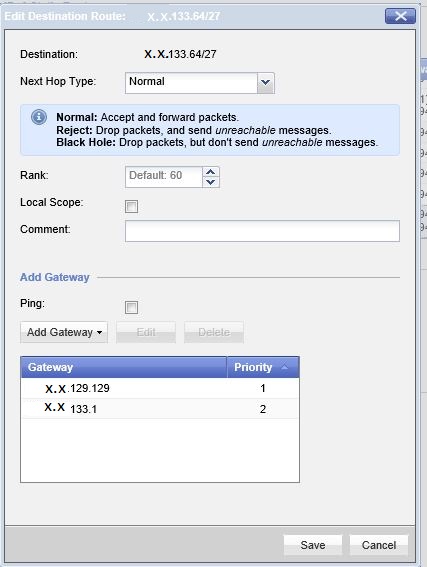Click the Edit gateway button
Viewport: 427px width, 567px height.
[x=146, y=332]
